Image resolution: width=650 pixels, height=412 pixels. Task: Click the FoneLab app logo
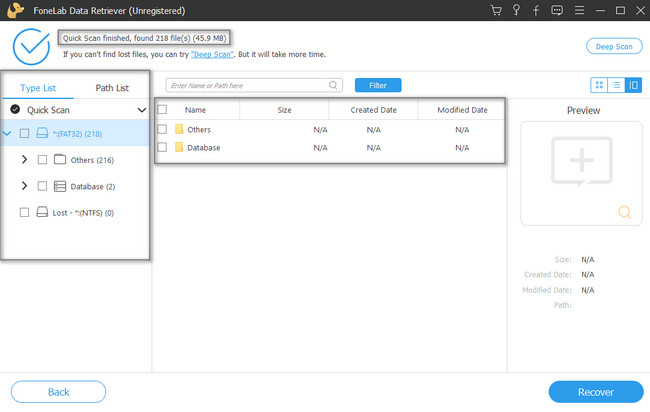[16, 10]
